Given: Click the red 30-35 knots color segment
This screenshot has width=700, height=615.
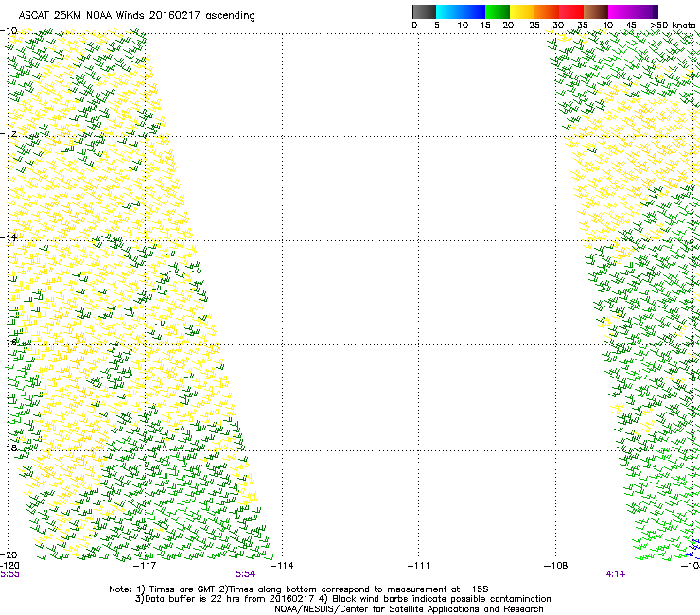Looking at the screenshot, I should [x=571, y=11].
